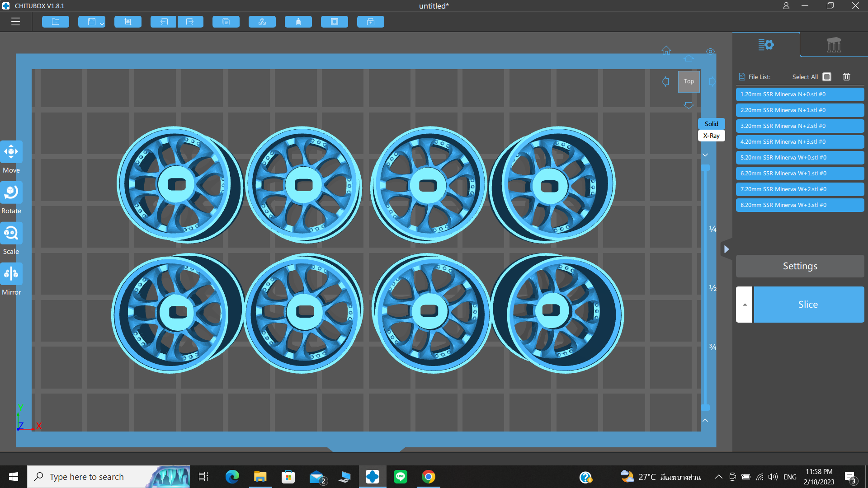Click the top handle of layer slider
Screen dimensions: 868x488
coord(705,168)
